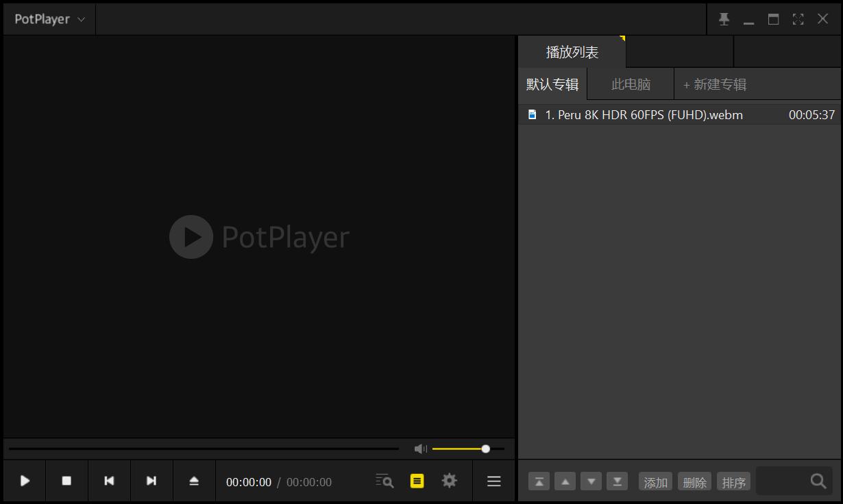Screen dimensions: 843x504
Task: Move playlist item down one position
Action: (591, 481)
